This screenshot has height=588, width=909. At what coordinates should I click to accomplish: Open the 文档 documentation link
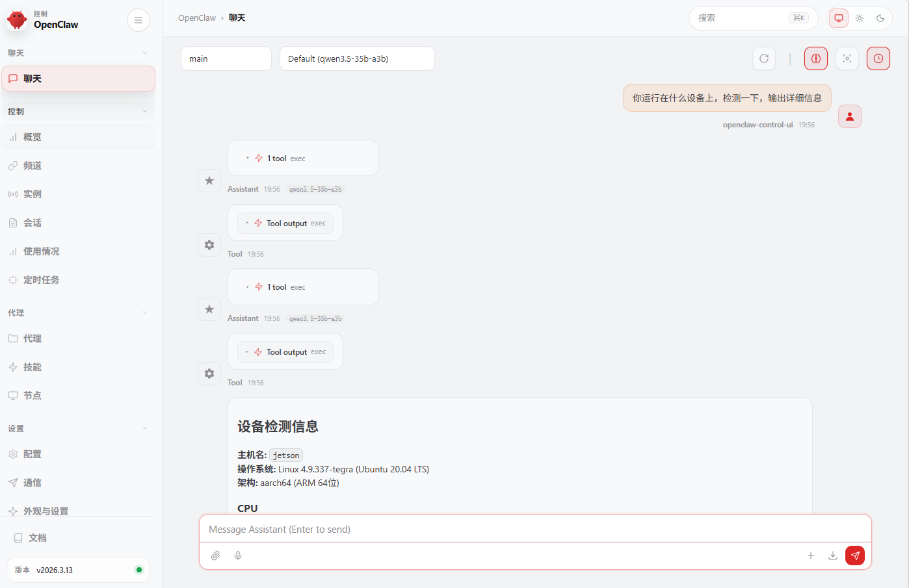coord(38,538)
